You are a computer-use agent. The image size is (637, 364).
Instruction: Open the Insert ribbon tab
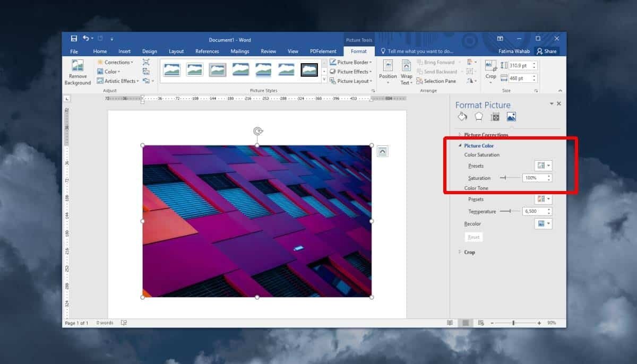coord(125,51)
